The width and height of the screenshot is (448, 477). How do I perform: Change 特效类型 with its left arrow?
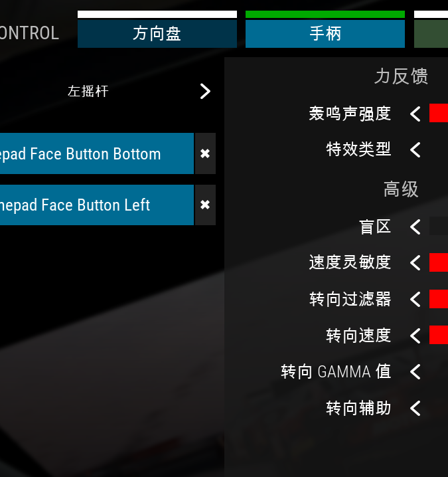point(415,149)
